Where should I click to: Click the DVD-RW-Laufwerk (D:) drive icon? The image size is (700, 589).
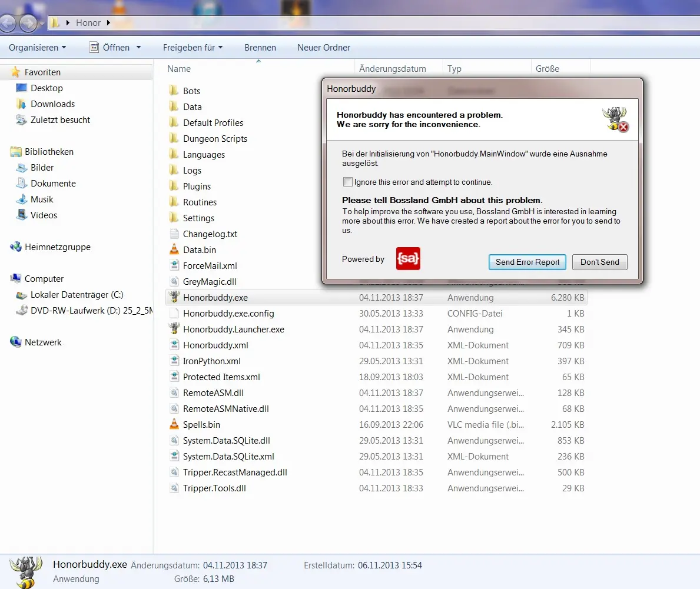coord(21,310)
